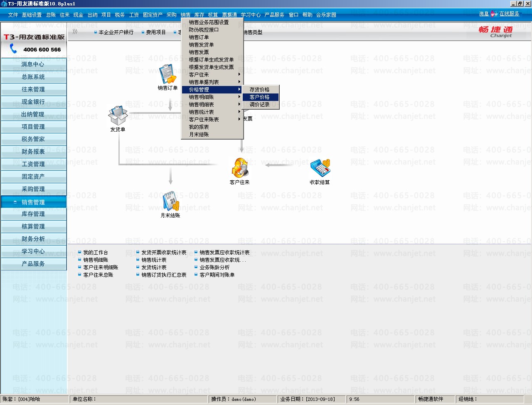Viewport: 532px width, 405px height.
Task: Go to 财务报表 in the sidebar
Action: coord(33,152)
